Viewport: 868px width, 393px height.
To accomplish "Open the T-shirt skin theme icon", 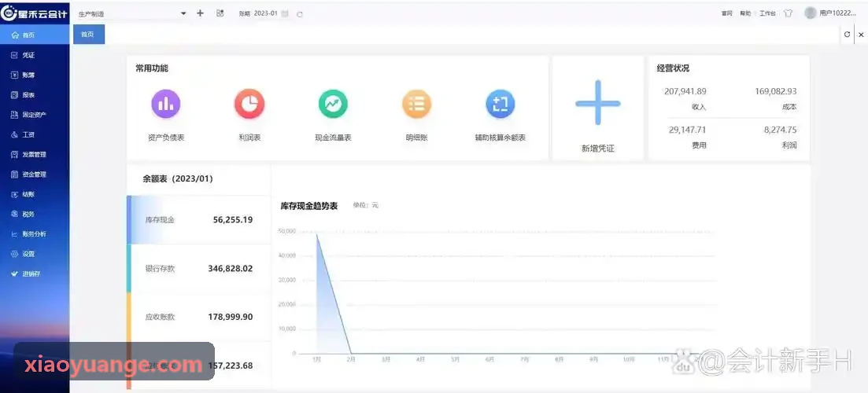I will point(789,13).
